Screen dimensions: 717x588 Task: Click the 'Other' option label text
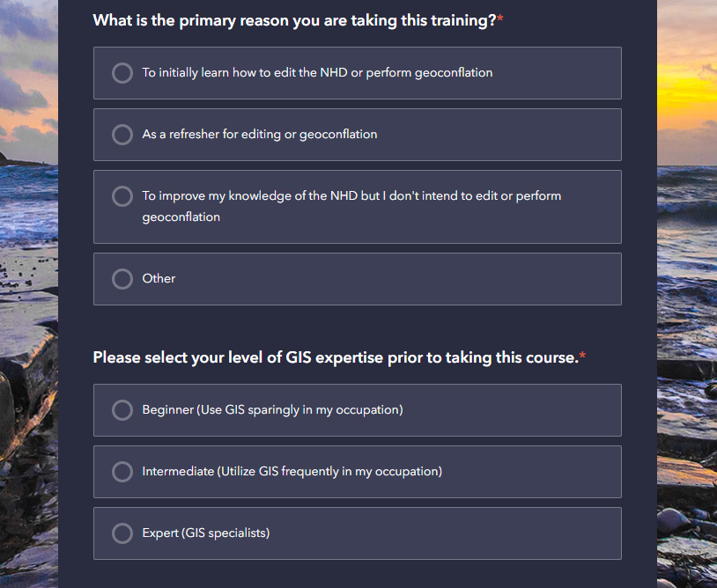[x=159, y=278]
